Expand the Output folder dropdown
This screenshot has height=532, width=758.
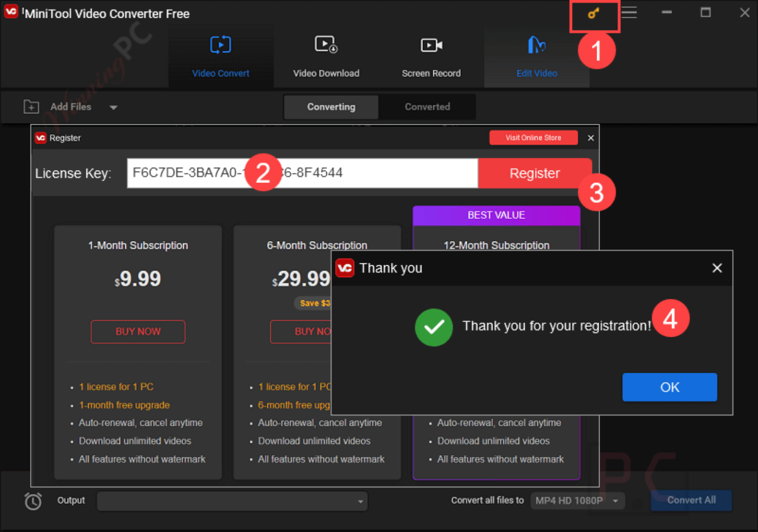click(359, 501)
